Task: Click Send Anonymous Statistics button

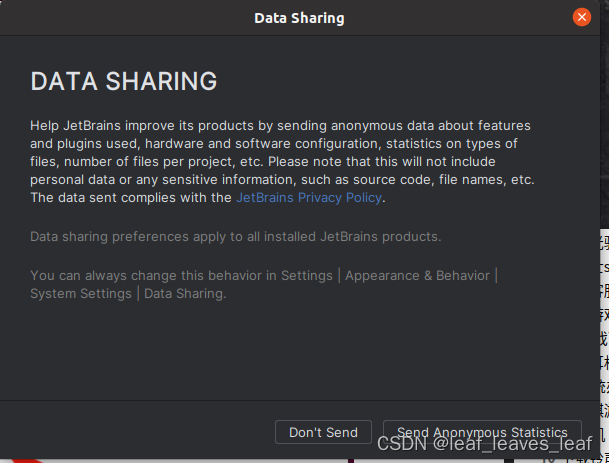Action: [x=482, y=432]
